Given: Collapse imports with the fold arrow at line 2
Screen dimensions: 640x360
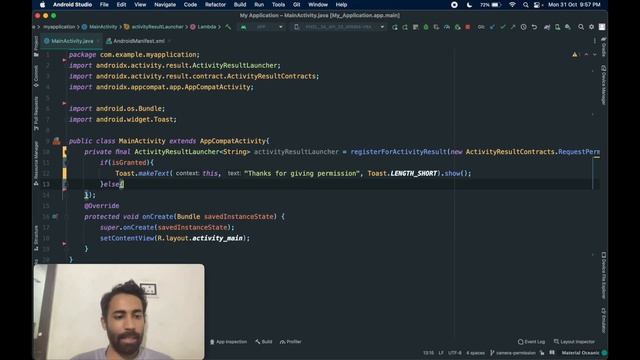Looking at the screenshot, I should click(x=64, y=60).
